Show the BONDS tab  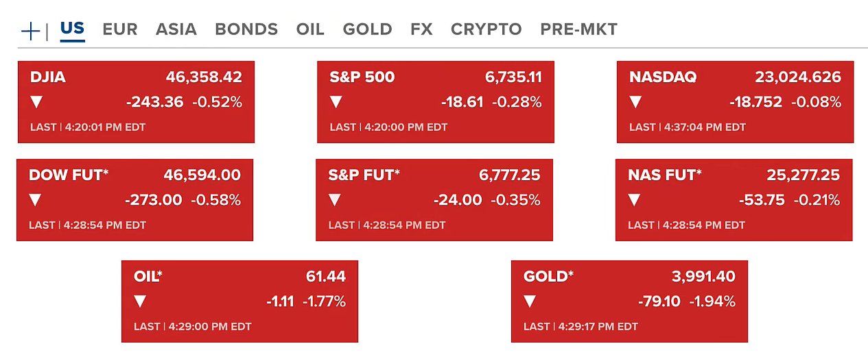[246, 29]
